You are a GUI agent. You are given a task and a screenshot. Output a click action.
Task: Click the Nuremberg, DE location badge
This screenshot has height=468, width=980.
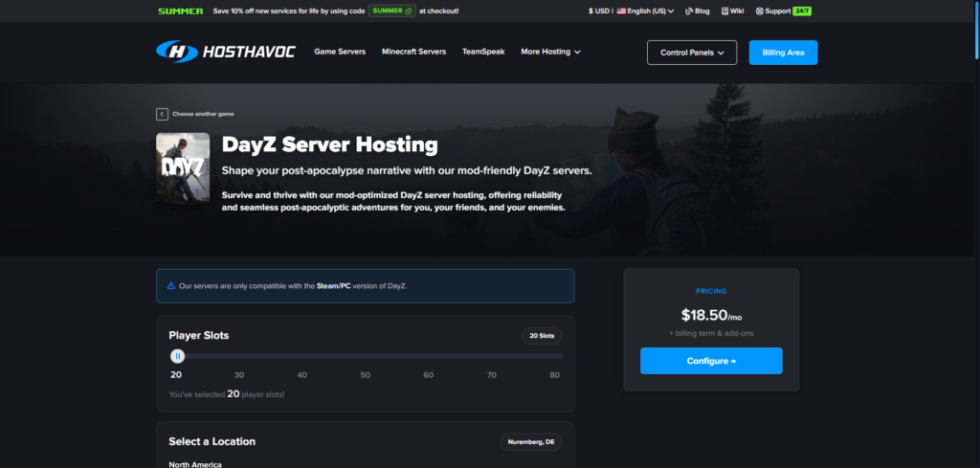coord(530,442)
